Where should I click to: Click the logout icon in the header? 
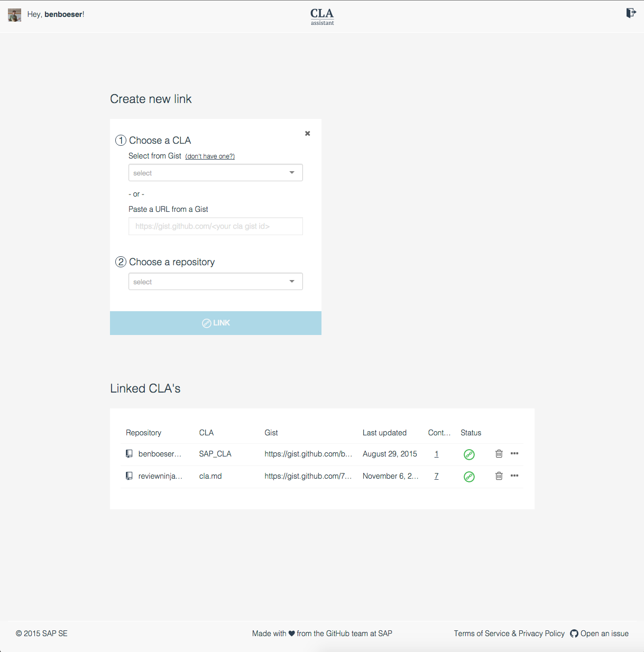(x=631, y=13)
